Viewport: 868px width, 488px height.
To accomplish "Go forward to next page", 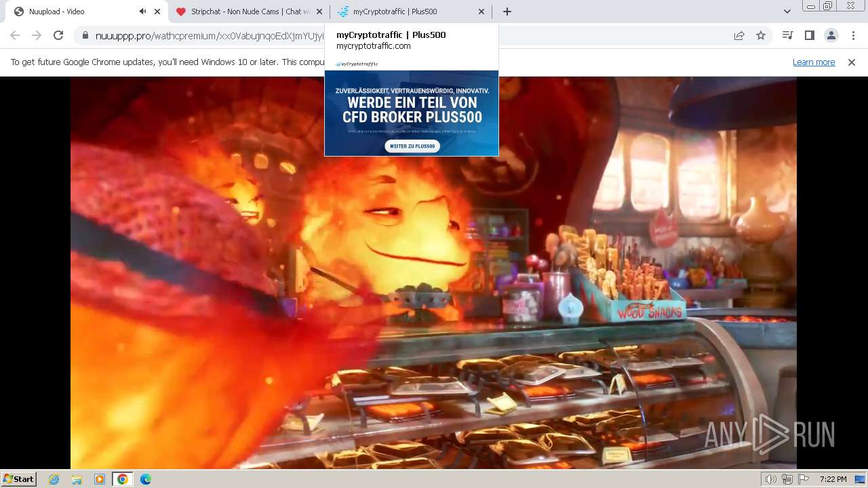I will click(x=37, y=35).
